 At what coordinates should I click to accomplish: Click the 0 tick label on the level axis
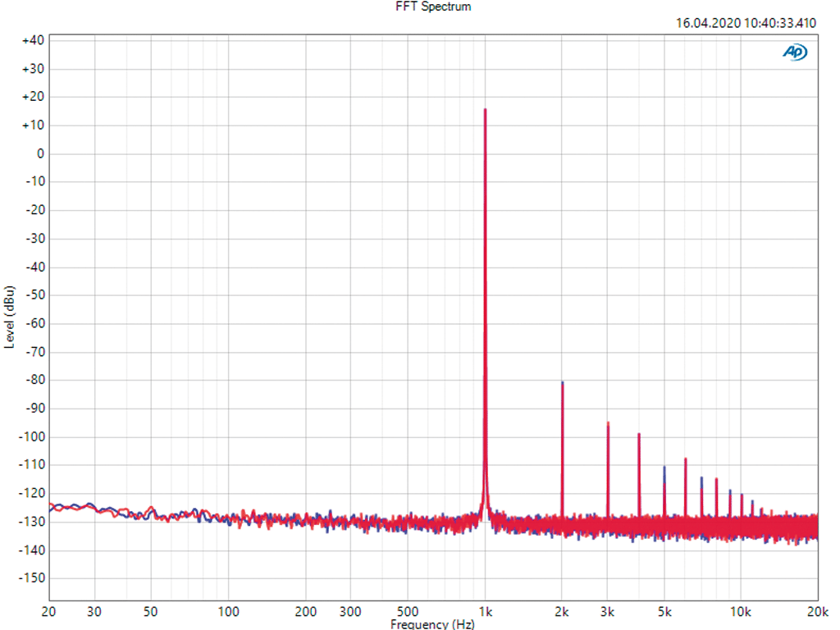coord(39,153)
